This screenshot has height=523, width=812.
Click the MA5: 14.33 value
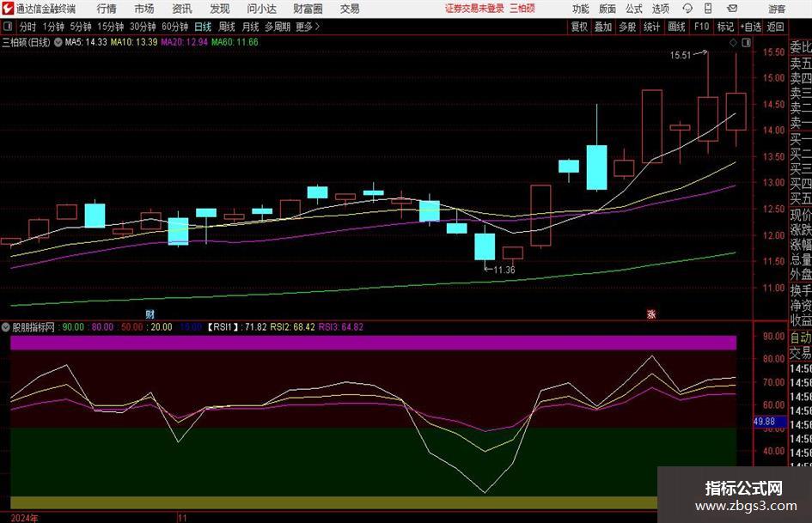(86, 42)
